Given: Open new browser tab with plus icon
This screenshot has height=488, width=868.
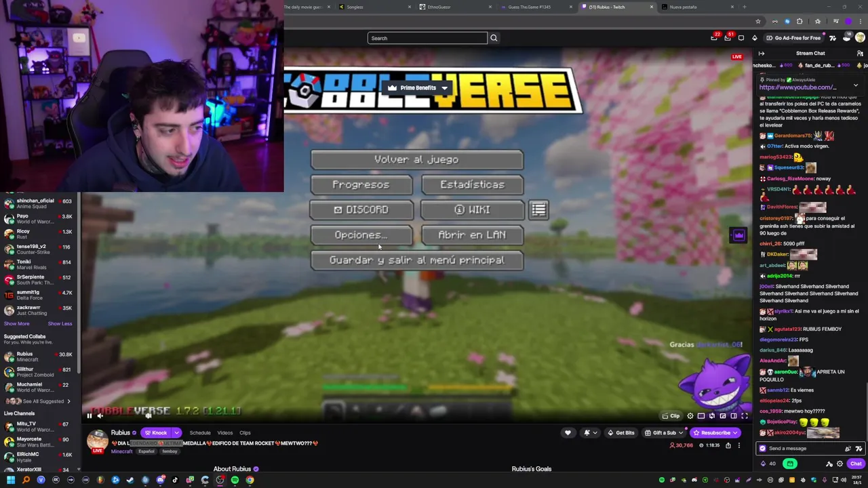Looking at the screenshot, I should 745,7.
